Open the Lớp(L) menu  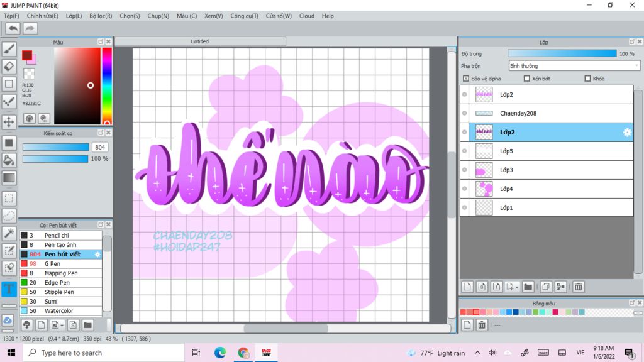[x=74, y=16]
